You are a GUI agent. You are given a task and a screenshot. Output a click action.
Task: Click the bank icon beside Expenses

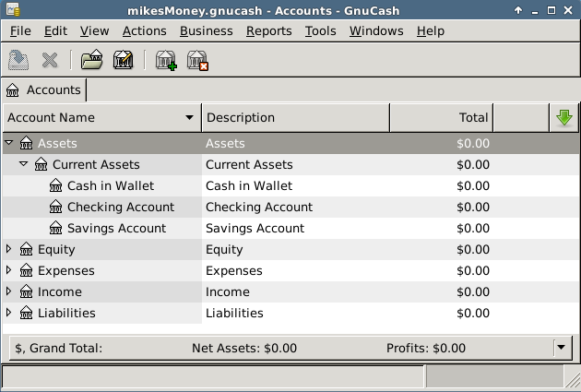(x=26, y=270)
